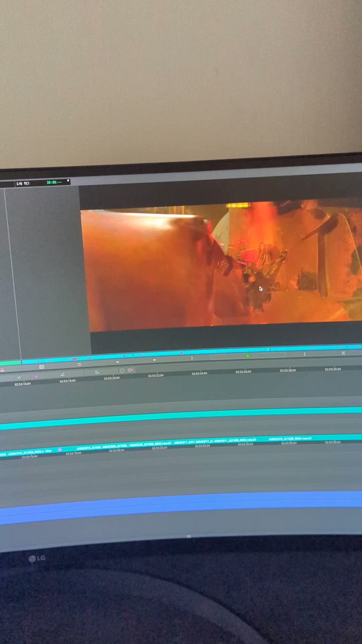The image size is (362, 644).
Task: Select the Filler segment in the timeline
Action: click(60, 450)
